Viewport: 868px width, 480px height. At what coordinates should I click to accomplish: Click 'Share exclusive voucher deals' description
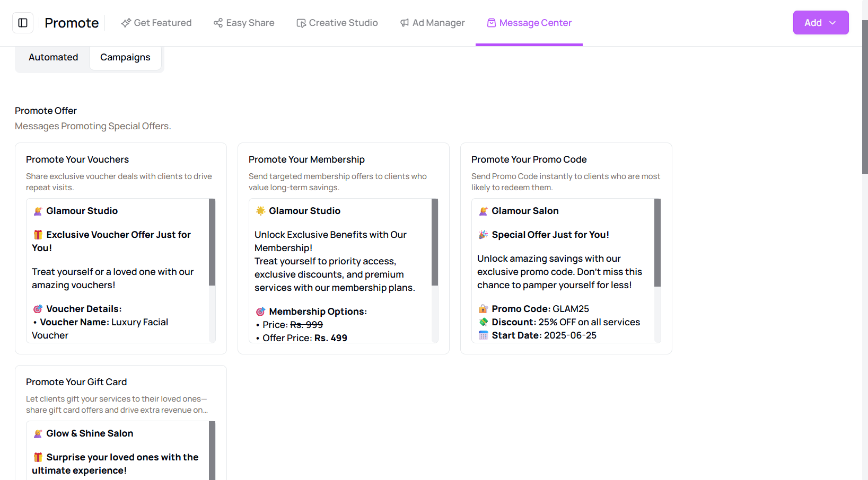(119, 182)
